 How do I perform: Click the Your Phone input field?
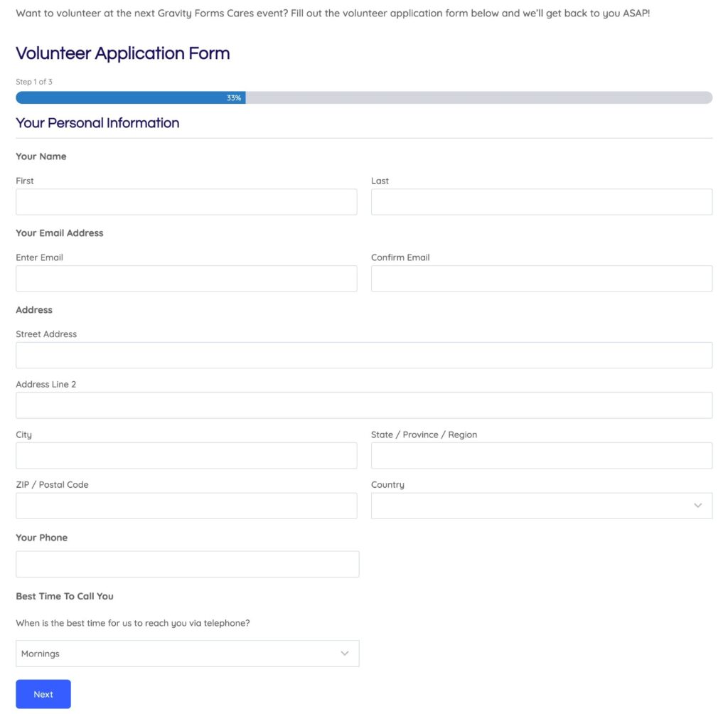click(186, 563)
